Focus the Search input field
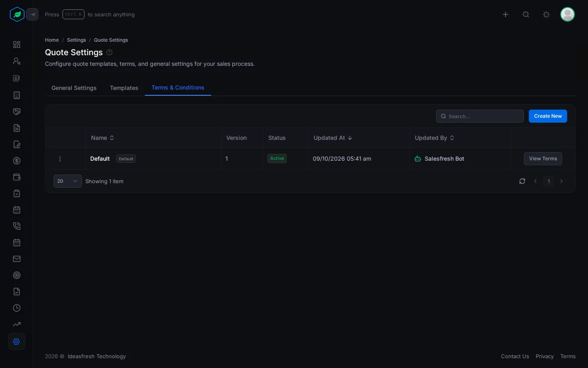The width and height of the screenshot is (588, 368). [480, 116]
